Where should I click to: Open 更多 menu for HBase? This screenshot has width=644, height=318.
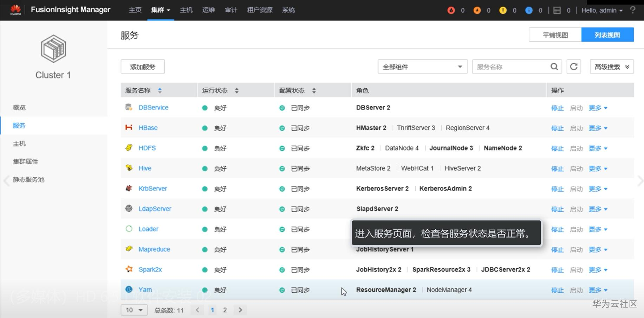(x=598, y=128)
